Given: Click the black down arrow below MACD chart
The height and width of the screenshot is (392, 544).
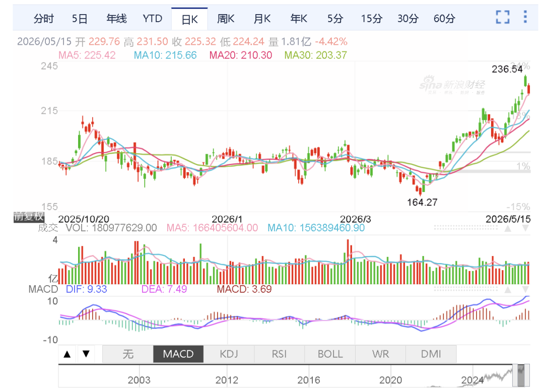Looking at the screenshot, I should click(x=86, y=354).
